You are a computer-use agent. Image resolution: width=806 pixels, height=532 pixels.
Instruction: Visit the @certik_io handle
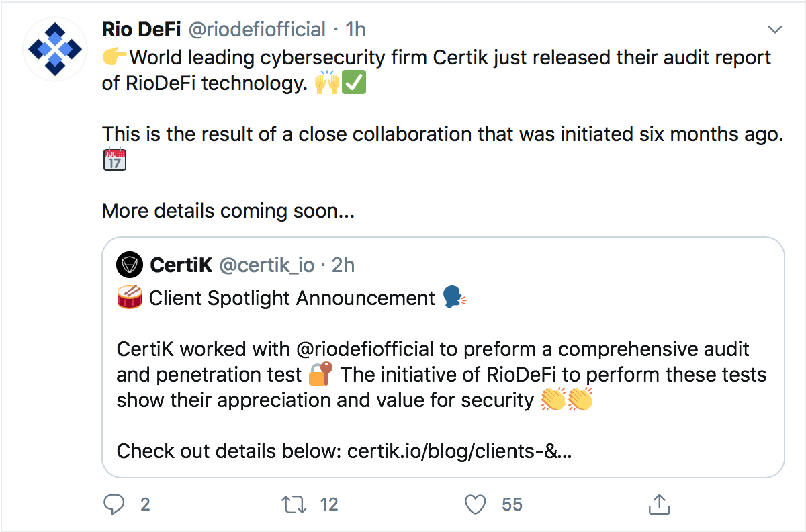click(x=267, y=266)
